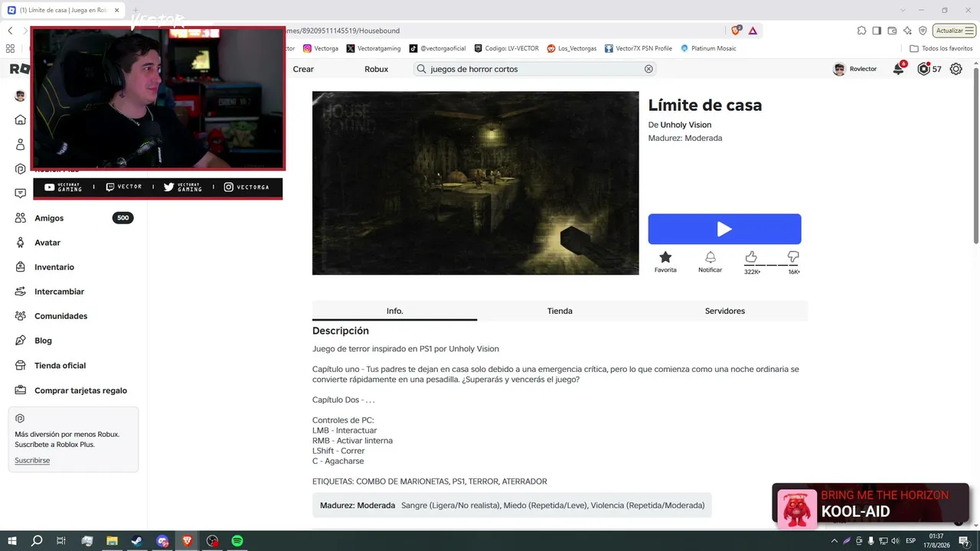980x551 pixels.
Task: Click the Brave Rewards triangle icon
Action: [x=753, y=31]
